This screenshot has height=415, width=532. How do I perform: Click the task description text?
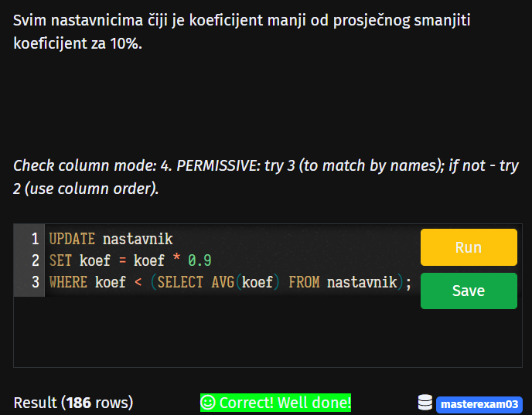tap(241, 32)
